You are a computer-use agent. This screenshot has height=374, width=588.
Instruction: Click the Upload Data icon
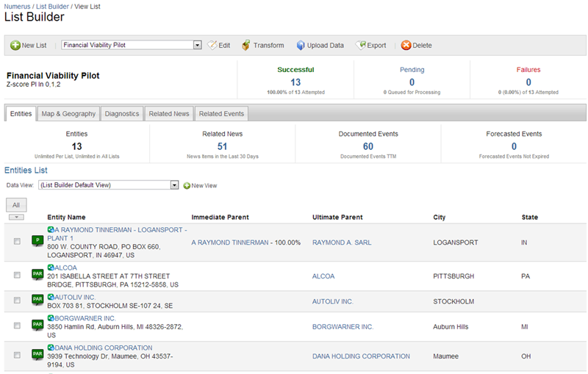pyautogui.click(x=301, y=46)
